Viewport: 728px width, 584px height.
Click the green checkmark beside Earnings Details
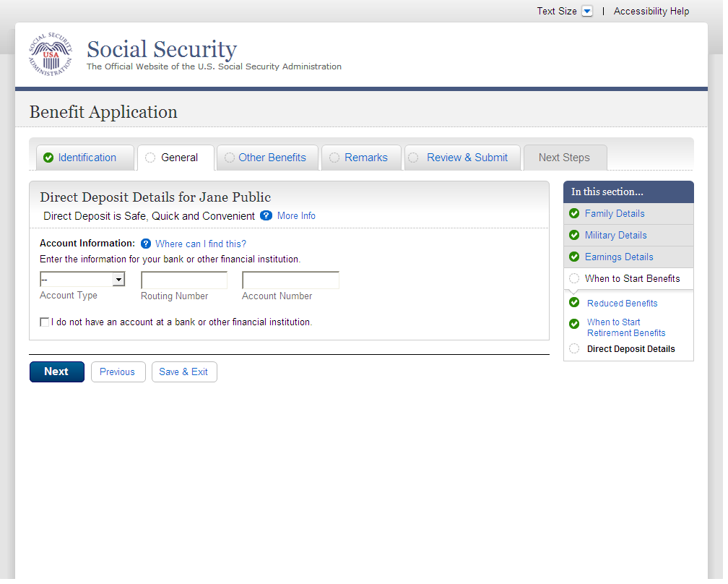click(x=574, y=257)
